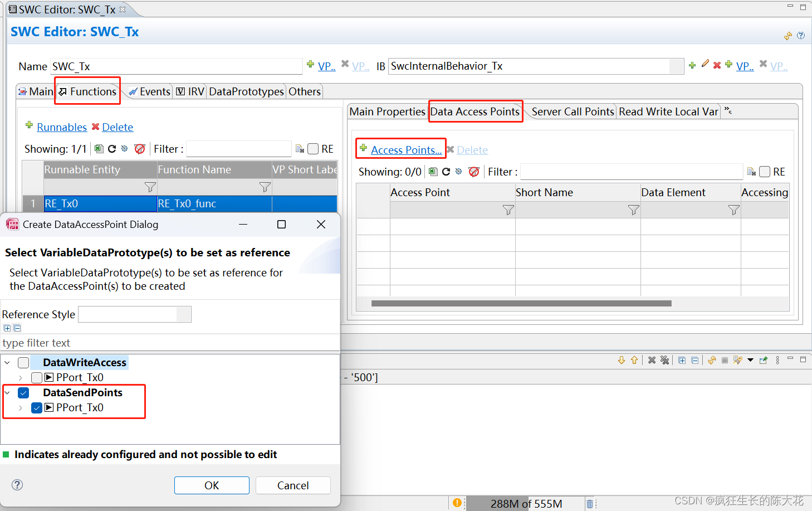Edit the internal behavior via pencil icon

click(x=705, y=65)
